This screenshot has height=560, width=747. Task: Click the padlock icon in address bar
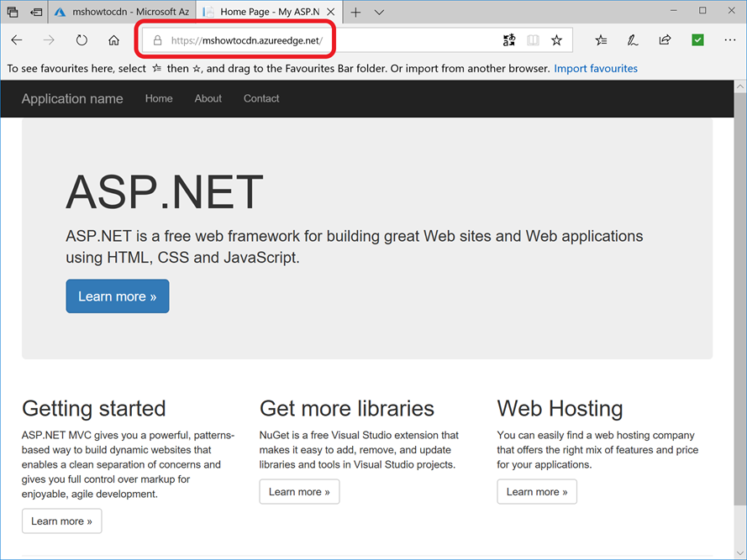[158, 40]
